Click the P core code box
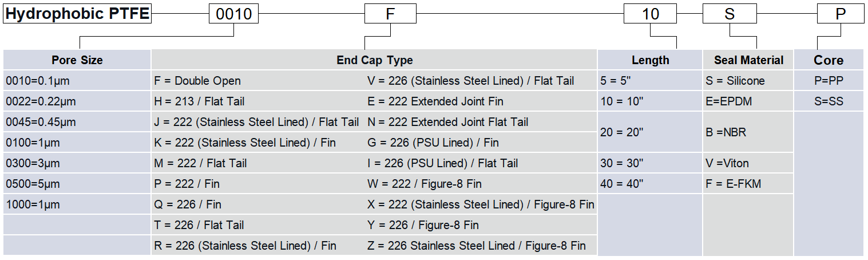The image size is (868, 260). pyautogui.click(x=840, y=14)
